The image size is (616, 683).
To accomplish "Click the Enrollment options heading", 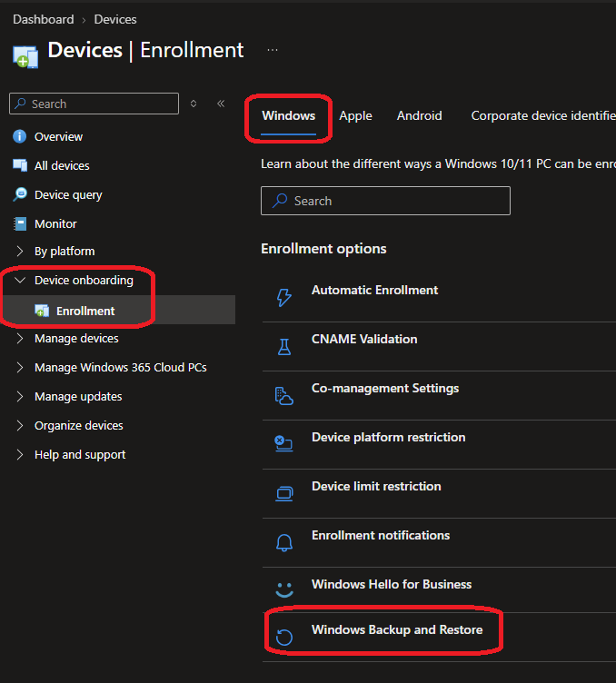I will click(323, 249).
